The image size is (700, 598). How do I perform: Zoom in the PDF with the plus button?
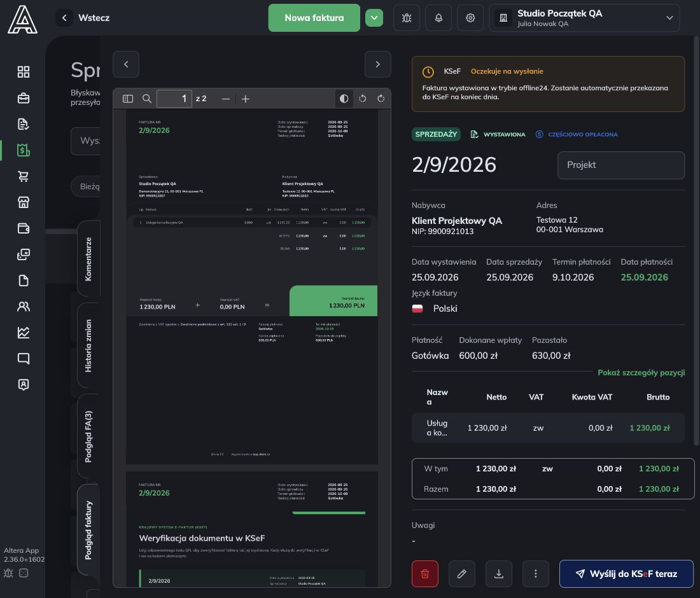(246, 99)
